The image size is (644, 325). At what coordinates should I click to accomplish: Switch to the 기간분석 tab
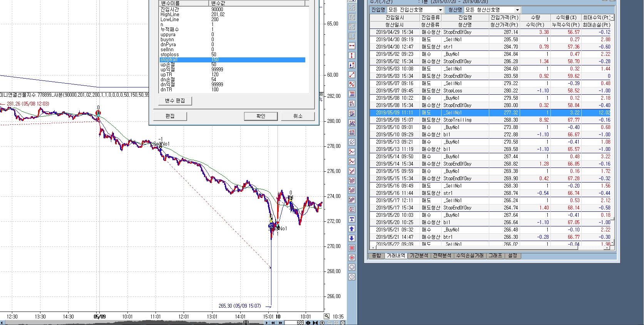click(x=419, y=256)
